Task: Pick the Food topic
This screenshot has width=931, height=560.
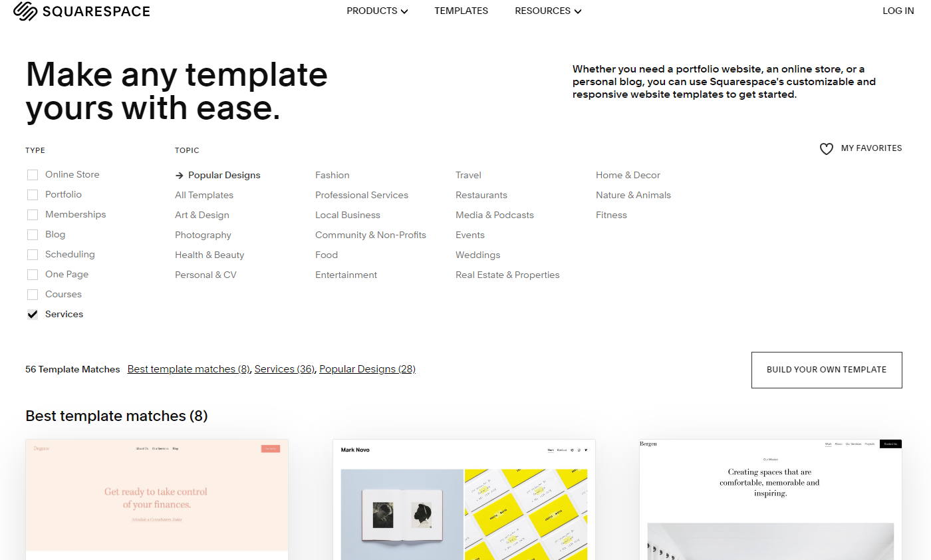Action: (327, 255)
